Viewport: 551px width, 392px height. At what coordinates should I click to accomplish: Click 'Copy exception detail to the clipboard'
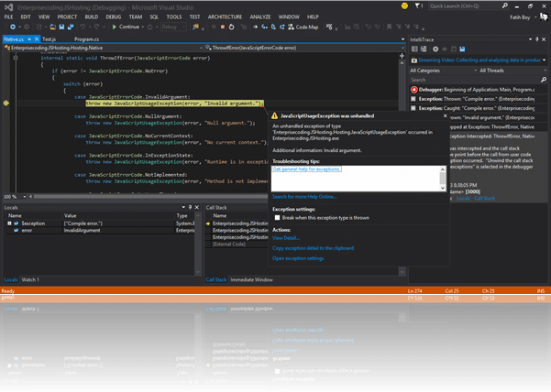pos(313,248)
